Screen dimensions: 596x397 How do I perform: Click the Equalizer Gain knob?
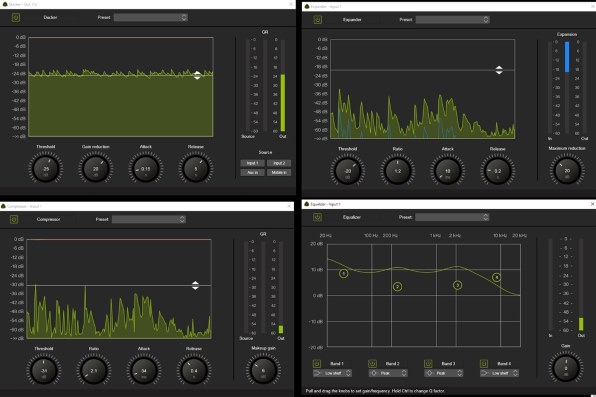(x=566, y=367)
